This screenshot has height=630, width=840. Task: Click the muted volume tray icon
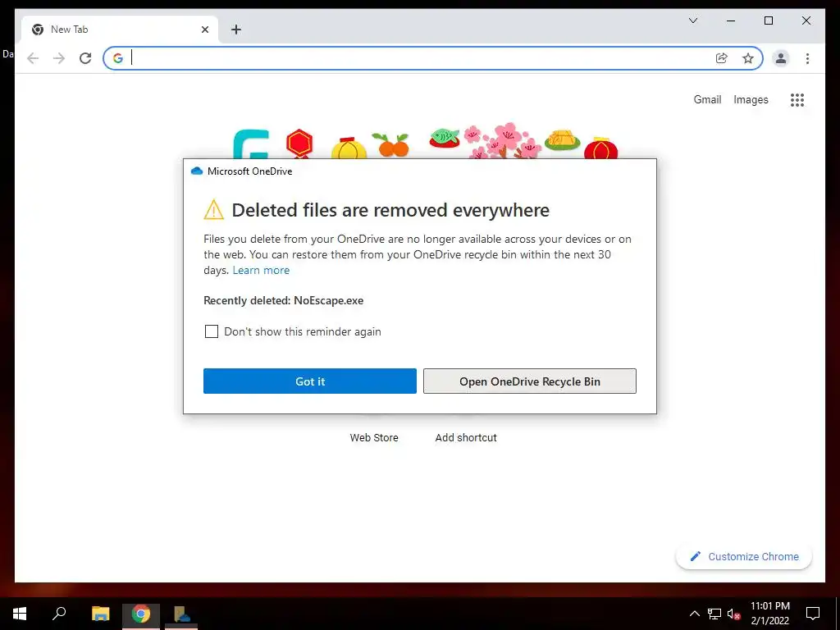(734, 614)
